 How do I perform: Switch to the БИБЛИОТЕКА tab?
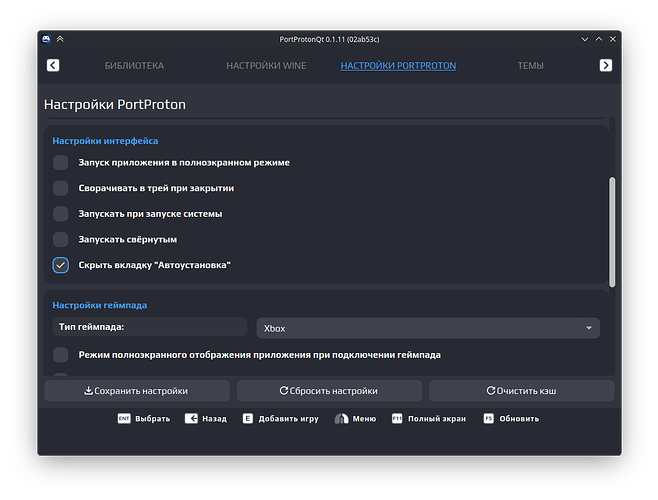pos(134,66)
